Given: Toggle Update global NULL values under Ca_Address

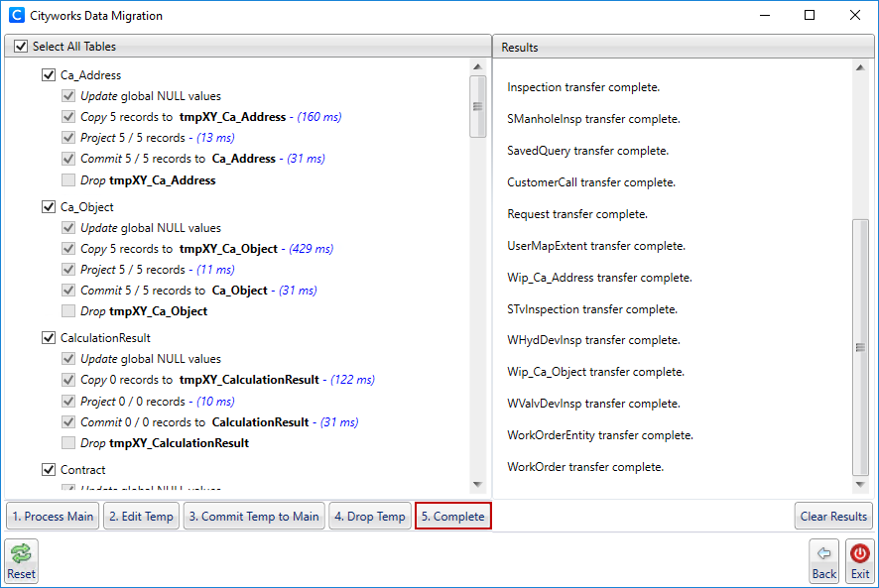Looking at the screenshot, I should click(68, 96).
